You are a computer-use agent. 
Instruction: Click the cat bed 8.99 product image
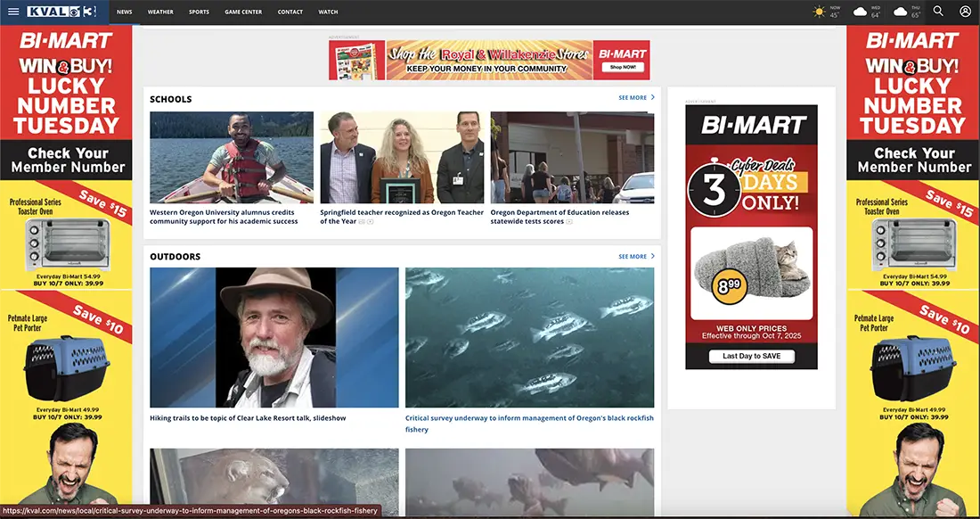click(751, 273)
